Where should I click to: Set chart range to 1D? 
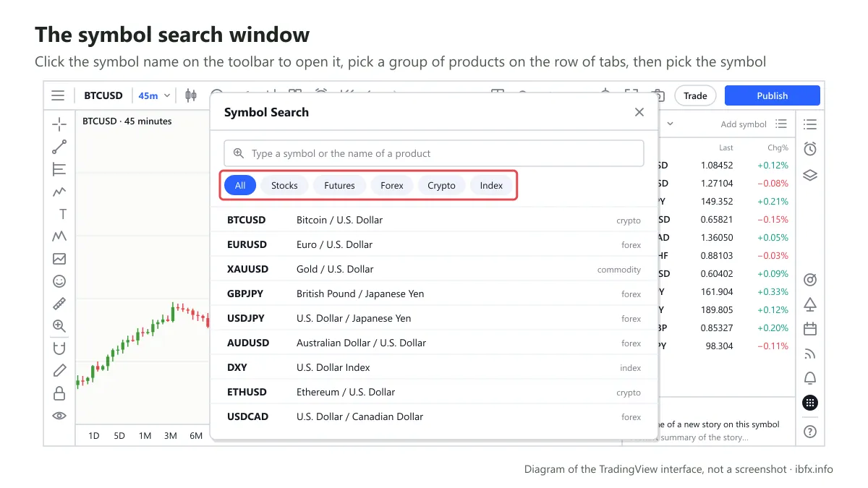pyautogui.click(x=94, y=435)
